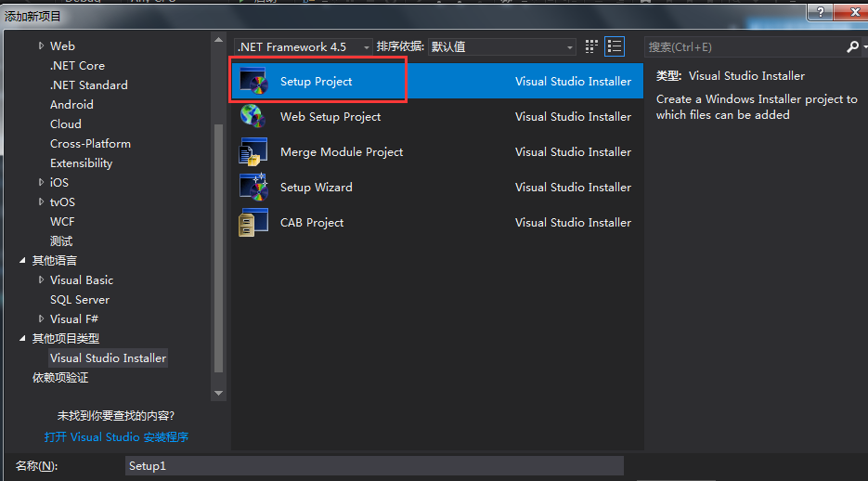Viewport: 868px width, 481px height.
Task: Click the category tree scrollbar thumb
Action: 219,249
